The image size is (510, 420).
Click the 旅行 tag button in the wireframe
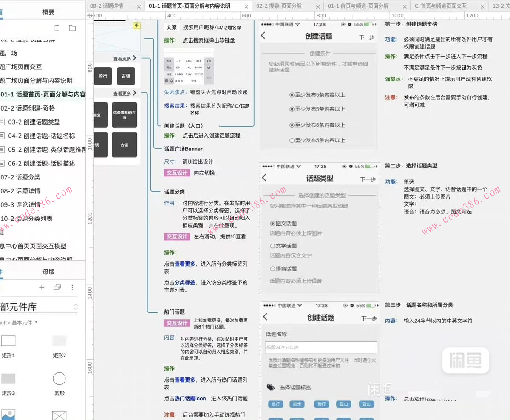pos(275,404)
